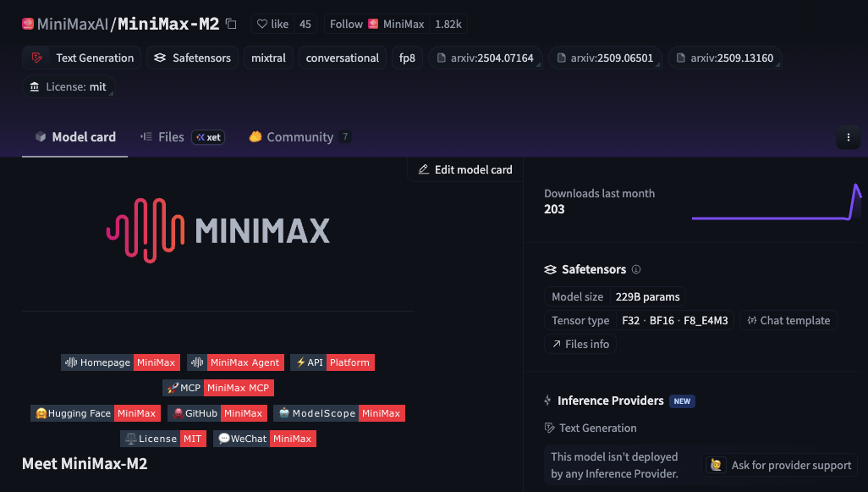Select the Model card tab
This screenshot has height=492, width=868.
(75, 137)
